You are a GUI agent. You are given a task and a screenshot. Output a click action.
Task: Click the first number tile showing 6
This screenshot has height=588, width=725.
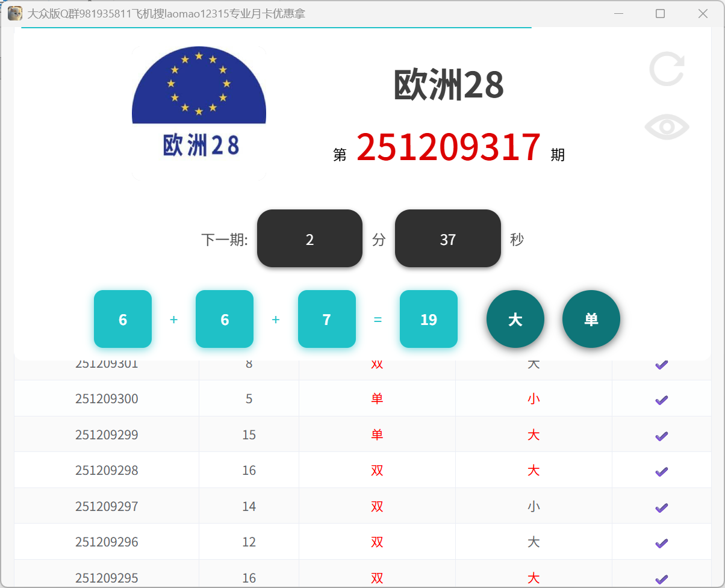(123, 319)
